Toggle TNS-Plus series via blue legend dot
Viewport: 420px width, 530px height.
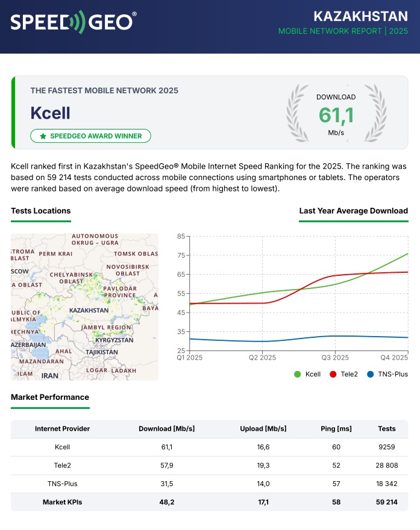[x=370, y=374]
